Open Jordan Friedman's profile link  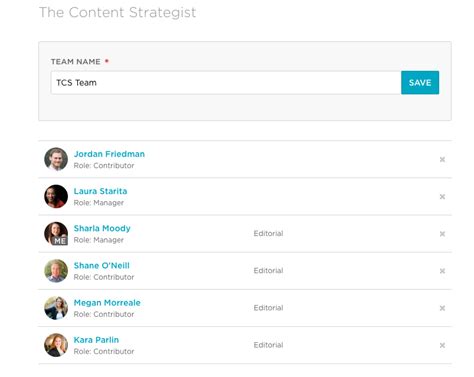tap(109, 154)
